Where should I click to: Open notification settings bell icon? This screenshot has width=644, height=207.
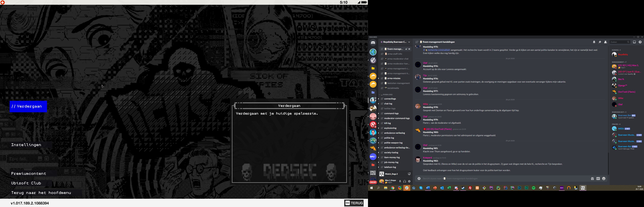pyautogui.click(x=594, y=42)
